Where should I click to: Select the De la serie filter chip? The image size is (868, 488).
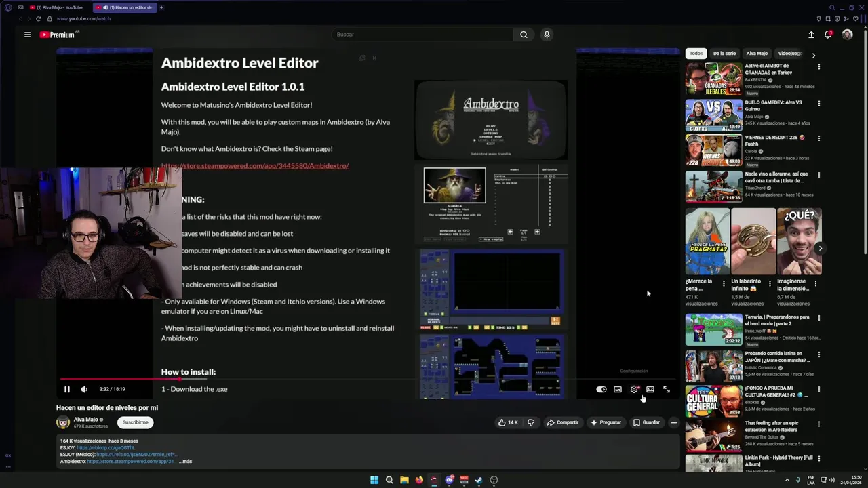coord(724,54)
